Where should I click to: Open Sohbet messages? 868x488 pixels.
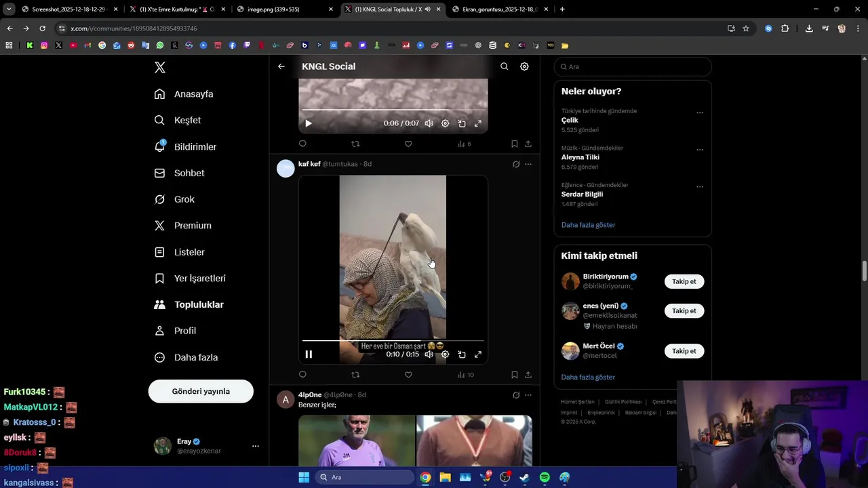coord(180,173)
